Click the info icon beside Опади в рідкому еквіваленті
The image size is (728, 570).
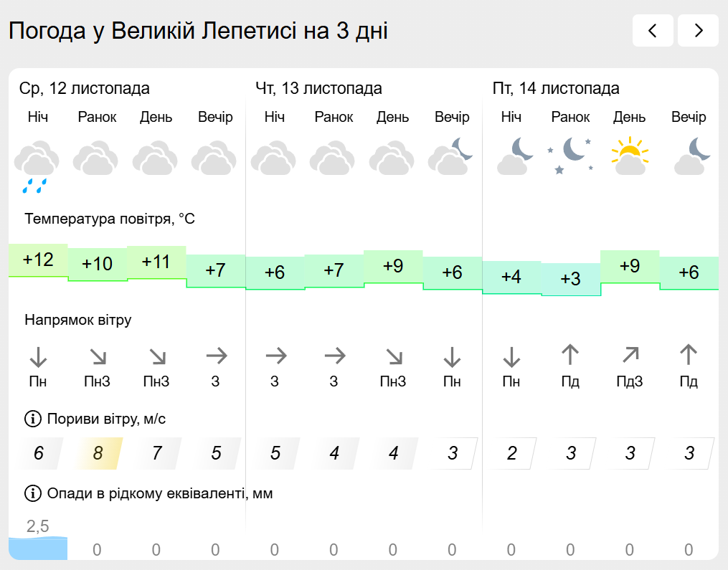(33, 493)
